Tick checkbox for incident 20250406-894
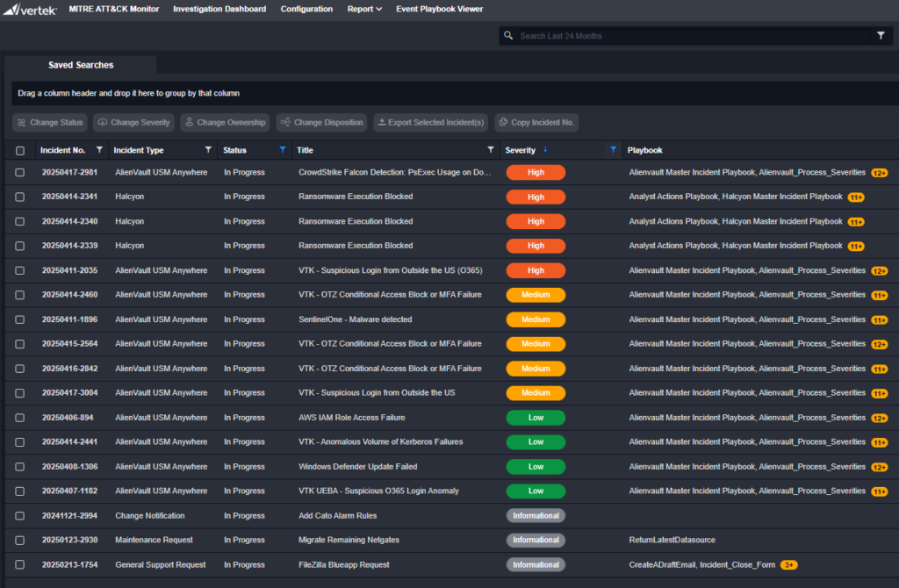 20,418
